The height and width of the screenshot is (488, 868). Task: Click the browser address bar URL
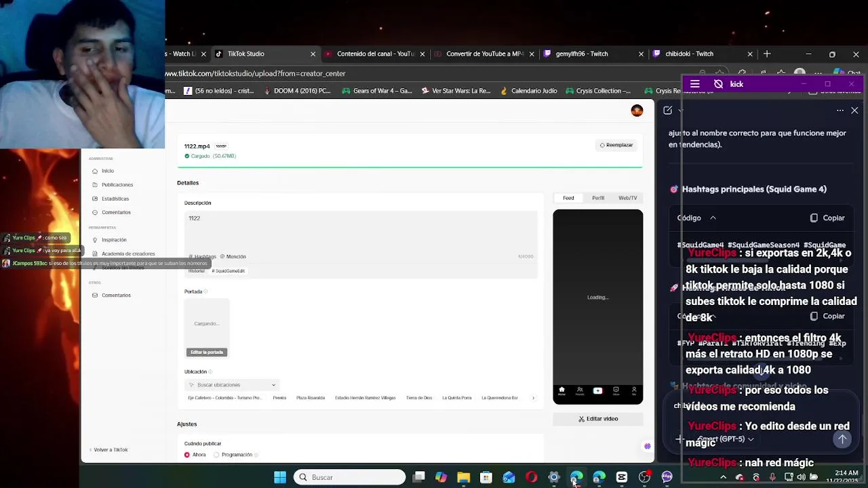click(x=256, y=73)
